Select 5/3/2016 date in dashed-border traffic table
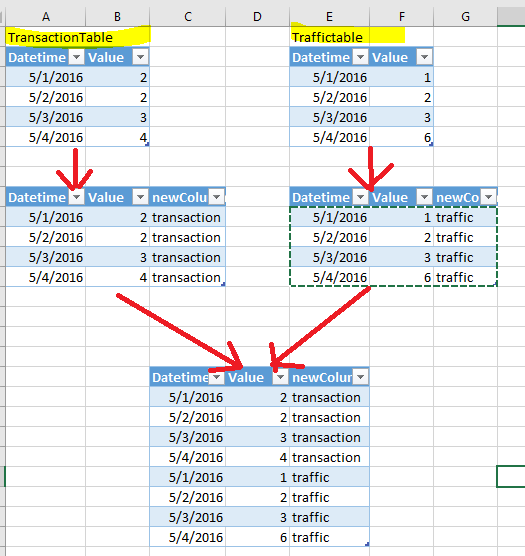This screenshot has width=525, height=556. coord(329,257)
